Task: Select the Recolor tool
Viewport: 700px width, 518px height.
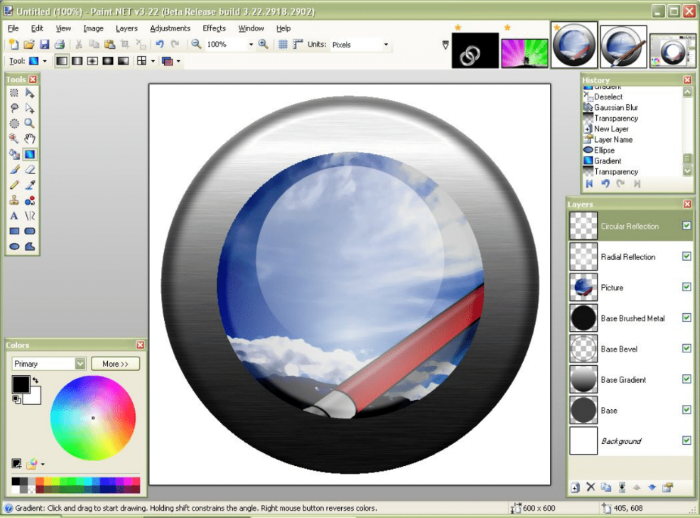Action: point(30,201)
